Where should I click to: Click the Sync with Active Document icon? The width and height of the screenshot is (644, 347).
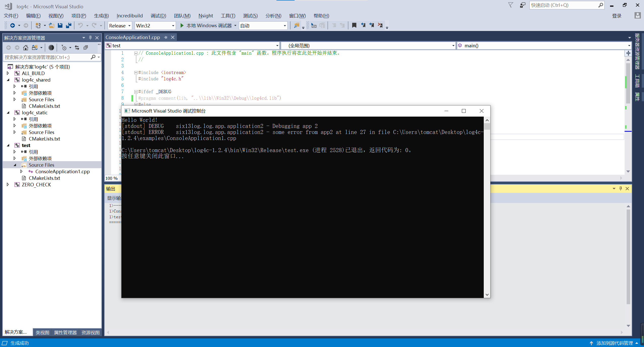point(77,47)
